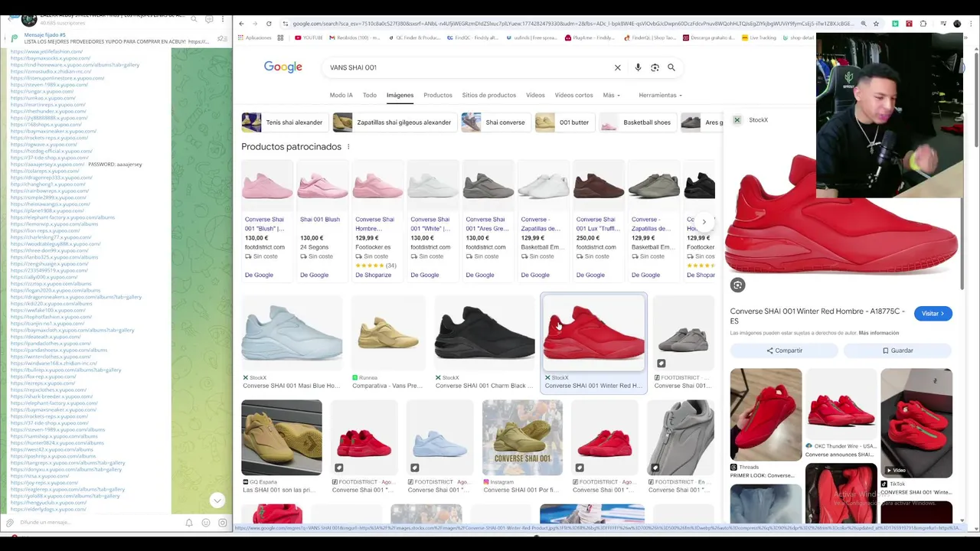980x551 pixels.
Task: Open Converse Shai 001 Blush sponsored product
Action: coord(267,223)
